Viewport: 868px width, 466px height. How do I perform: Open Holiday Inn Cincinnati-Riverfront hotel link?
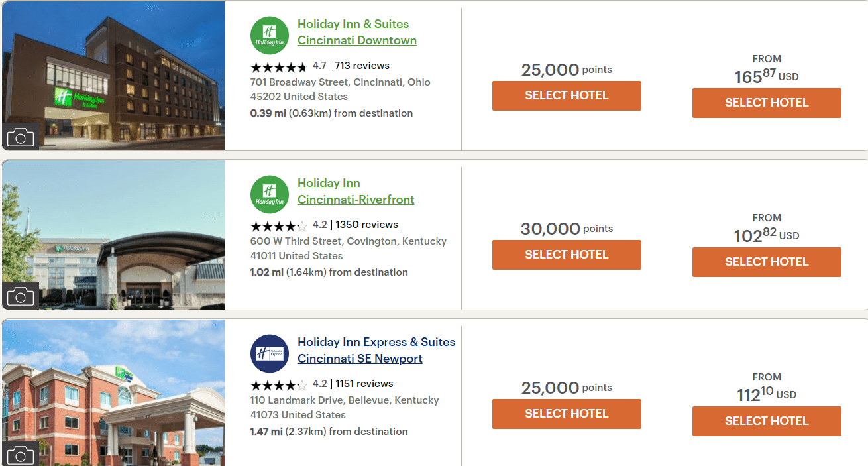(x=355, y=191)
